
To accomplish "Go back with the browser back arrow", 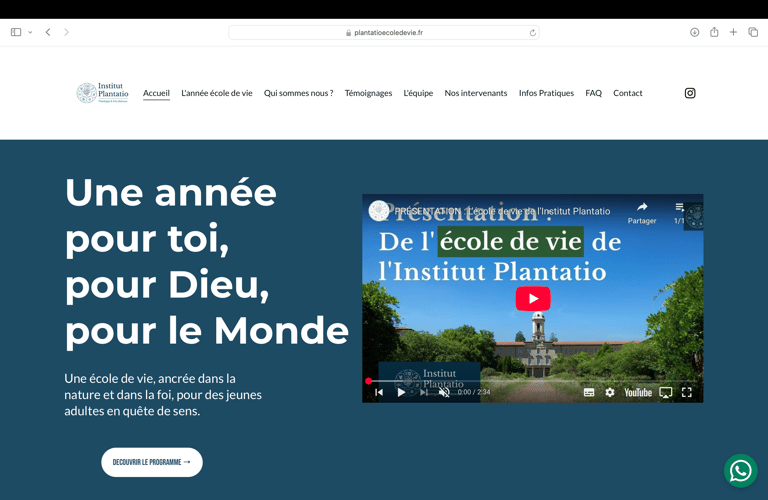I will click(x=48, y=32).
